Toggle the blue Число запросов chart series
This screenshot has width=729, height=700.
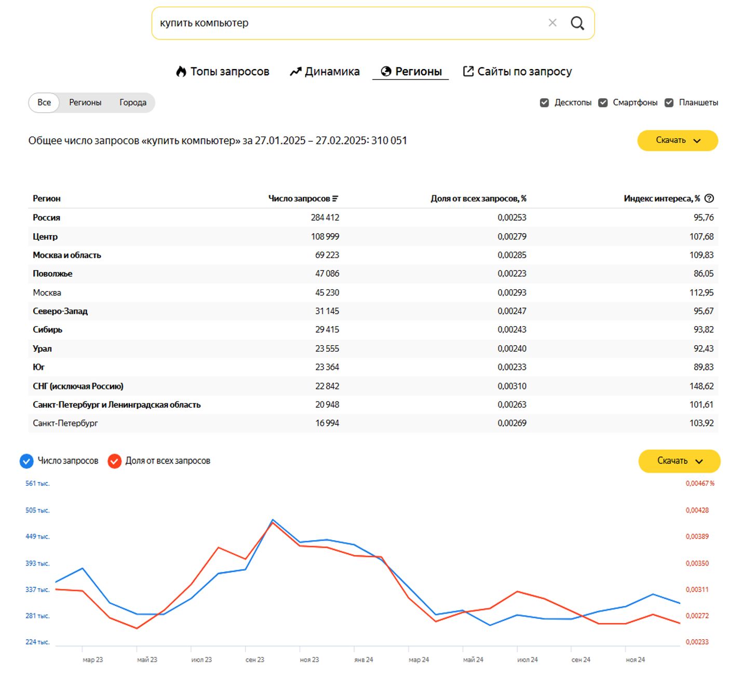(26, 461)
